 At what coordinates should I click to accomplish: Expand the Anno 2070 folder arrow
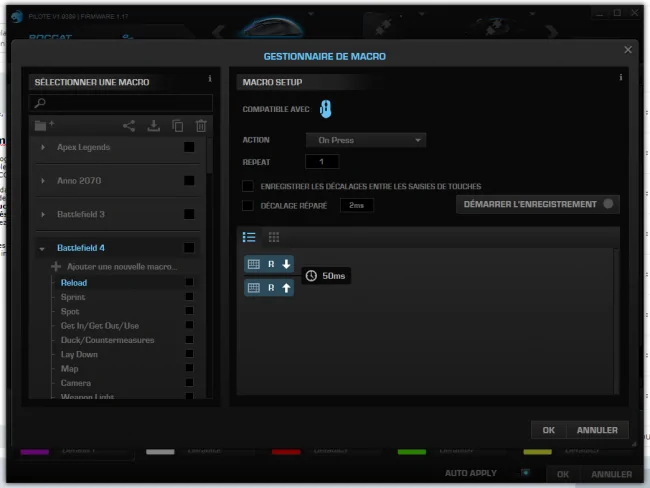coord(43,181)
